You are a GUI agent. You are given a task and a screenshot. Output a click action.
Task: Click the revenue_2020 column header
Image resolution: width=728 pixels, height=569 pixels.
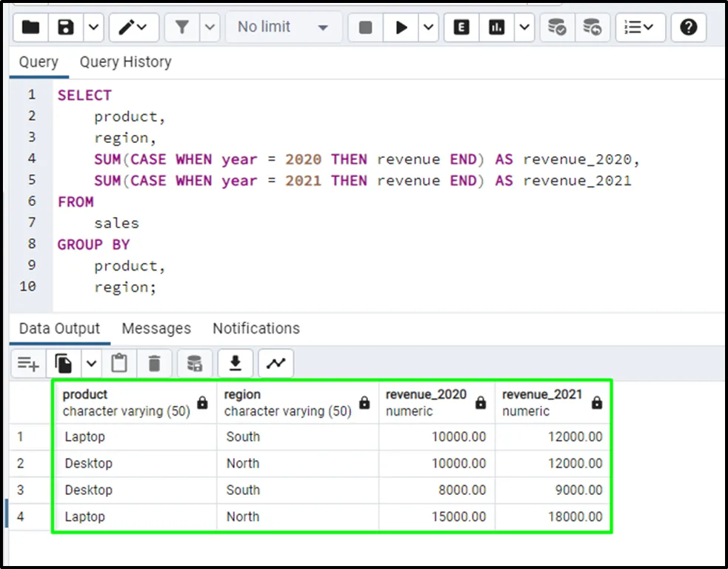point(427,402)
